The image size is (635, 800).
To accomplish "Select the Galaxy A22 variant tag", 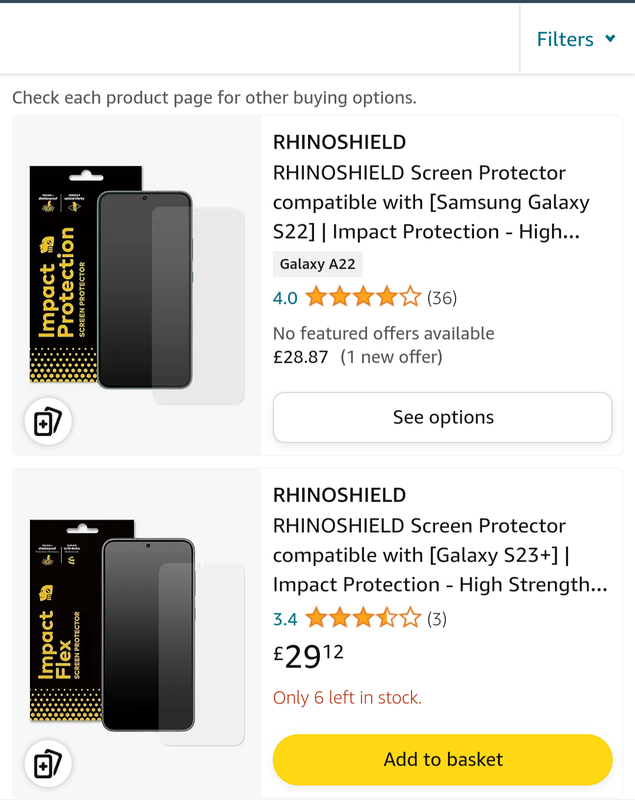I will (317, 264).
